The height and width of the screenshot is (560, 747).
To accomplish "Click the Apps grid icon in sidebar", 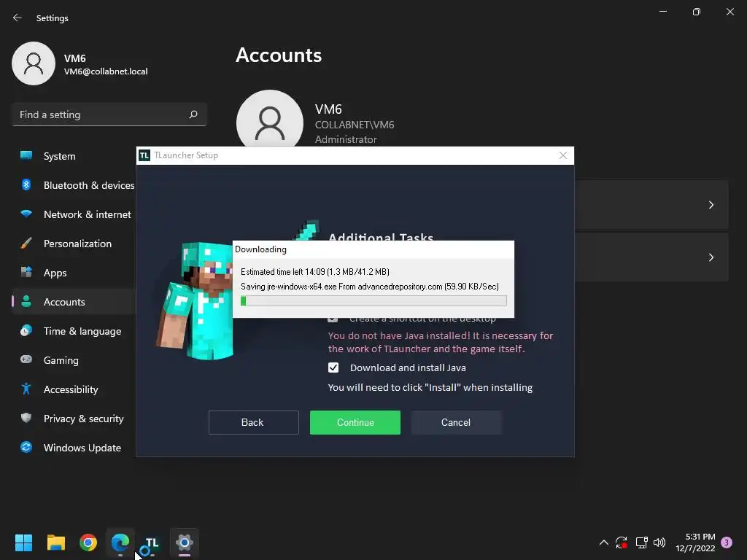I will (x=26, y=272).
